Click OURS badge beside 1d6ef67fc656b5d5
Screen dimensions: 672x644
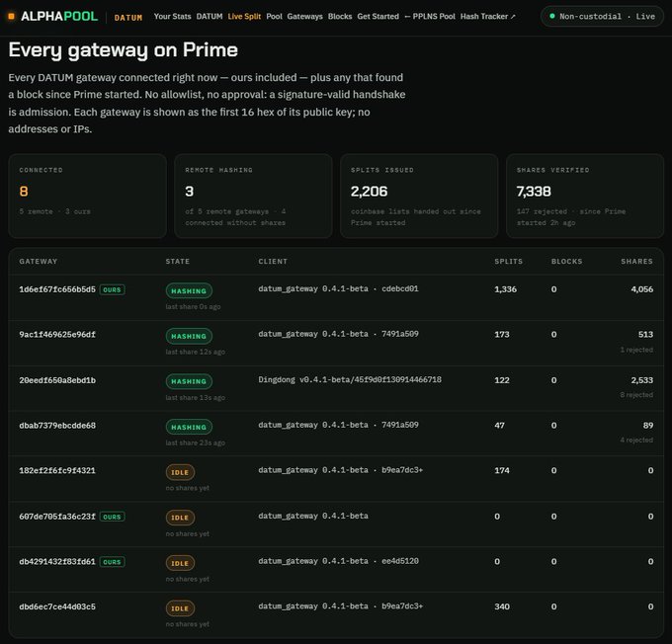pos(112,290)
